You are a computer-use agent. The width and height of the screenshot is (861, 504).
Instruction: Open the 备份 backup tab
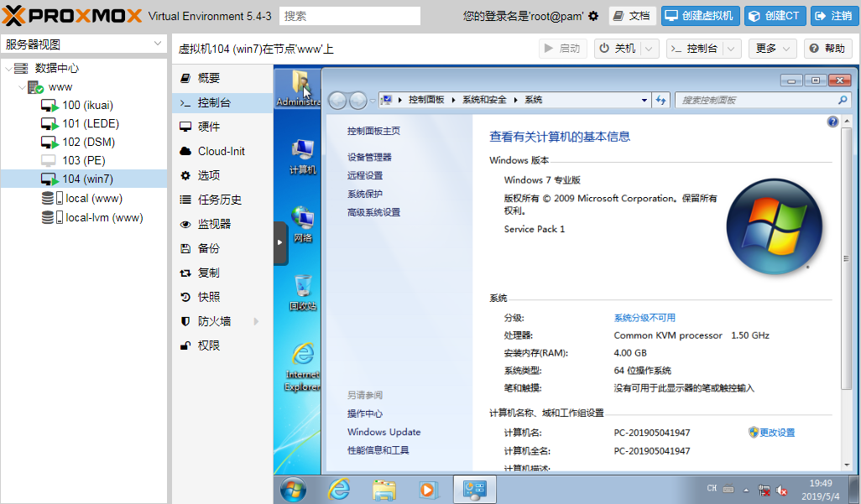tap(222, 248)
